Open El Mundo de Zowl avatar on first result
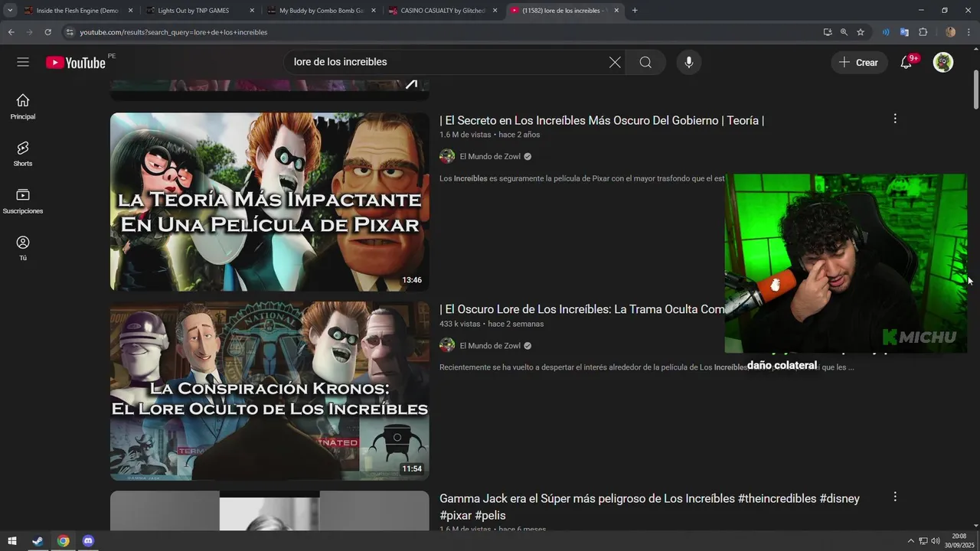The height and width of the screenshot is (551, 980). click(447, 157)
